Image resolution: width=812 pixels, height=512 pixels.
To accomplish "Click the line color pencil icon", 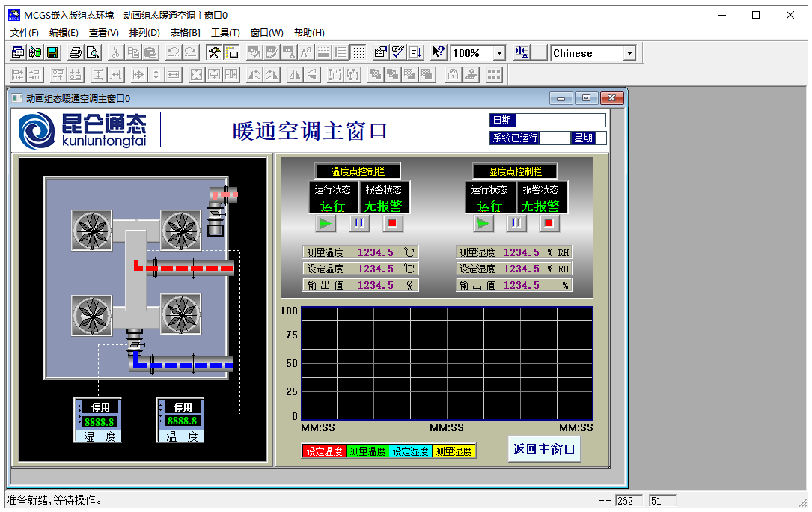I will tap(272, 52).
